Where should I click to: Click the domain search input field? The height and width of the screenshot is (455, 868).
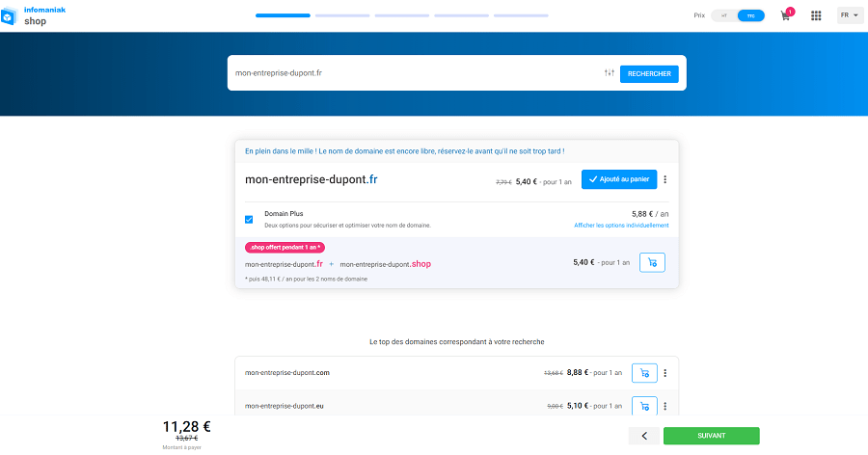(415, 73)
